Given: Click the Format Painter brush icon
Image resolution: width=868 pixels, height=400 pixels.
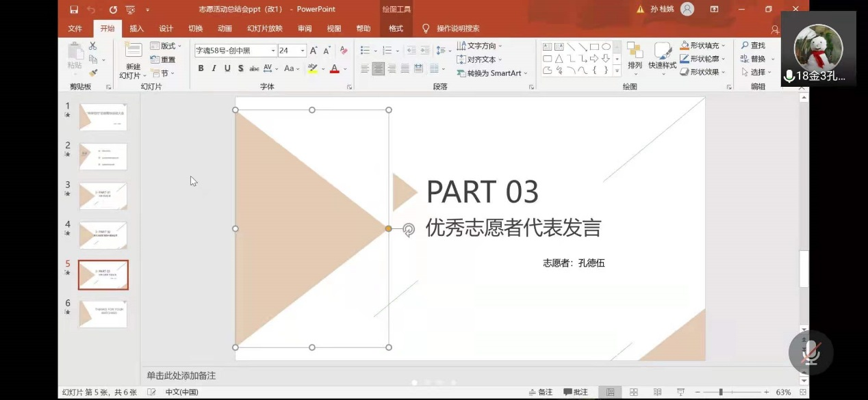Looking at the screenshot, I should click(x=93, y=72).
